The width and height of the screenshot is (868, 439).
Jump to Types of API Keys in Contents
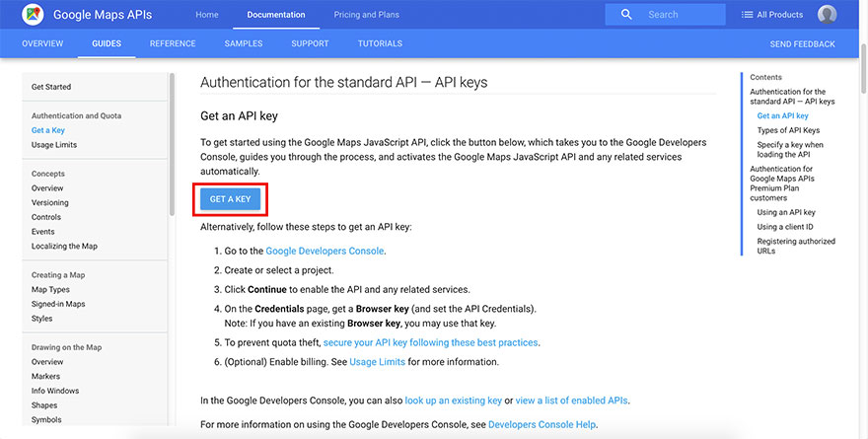click(x=788, y=130)
